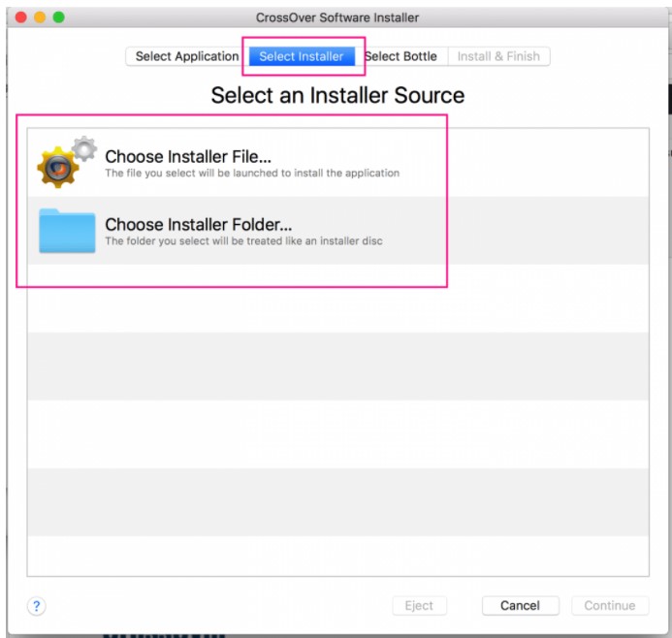Minimize the window with the yellow button
The height and width of the screenshot is (638, 672).
point(40,17)
